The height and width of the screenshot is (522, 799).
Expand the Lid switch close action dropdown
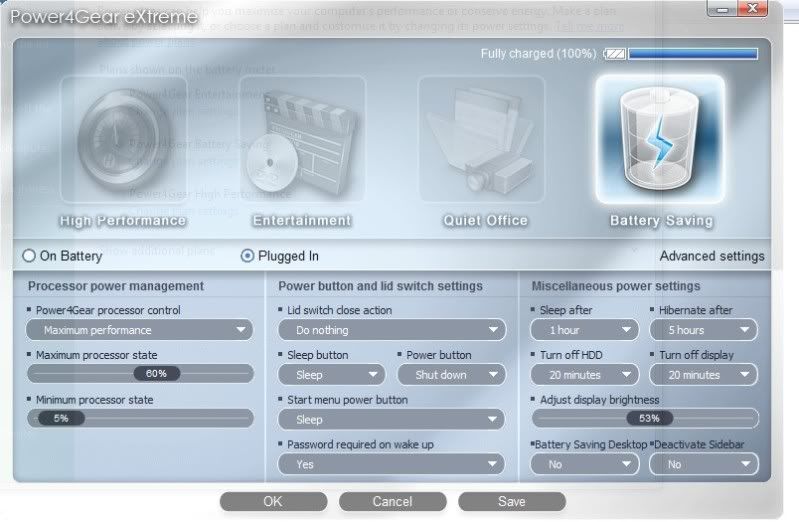(x=392, y=330)
